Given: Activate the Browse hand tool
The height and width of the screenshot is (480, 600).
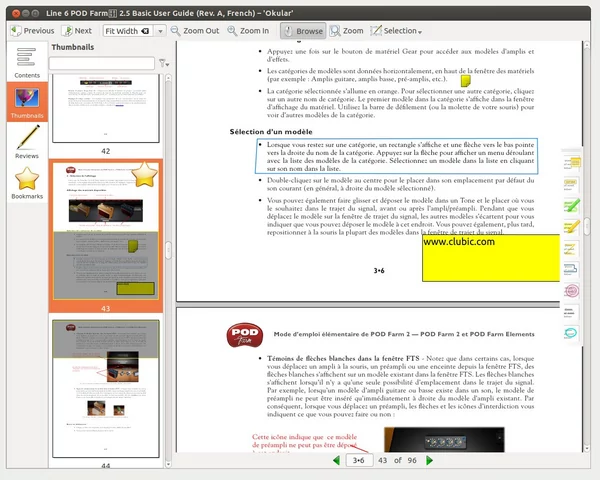Looking at the screenshot, I should pos(303,31).
